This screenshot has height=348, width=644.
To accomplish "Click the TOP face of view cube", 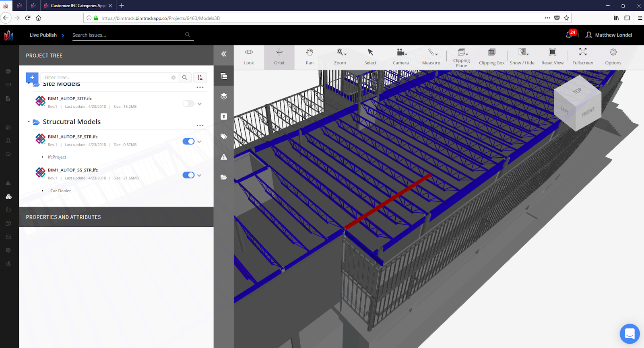I will tap(577, 92).
